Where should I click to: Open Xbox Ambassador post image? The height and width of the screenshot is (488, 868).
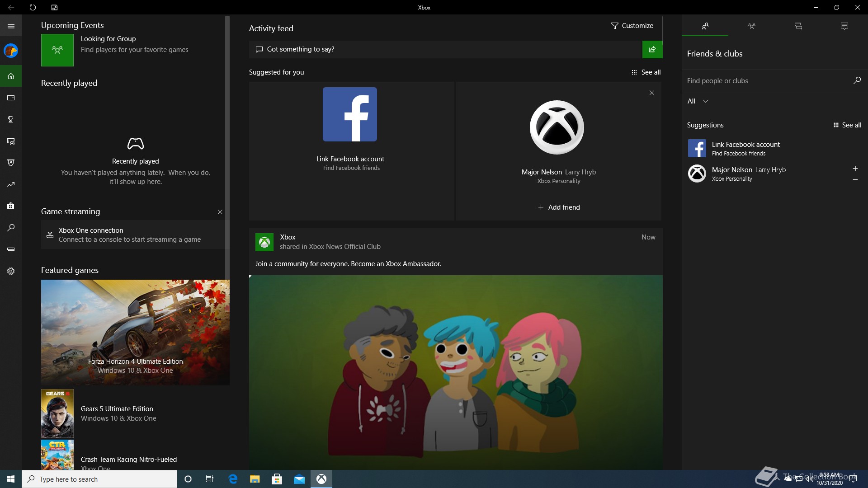[456, 372]
